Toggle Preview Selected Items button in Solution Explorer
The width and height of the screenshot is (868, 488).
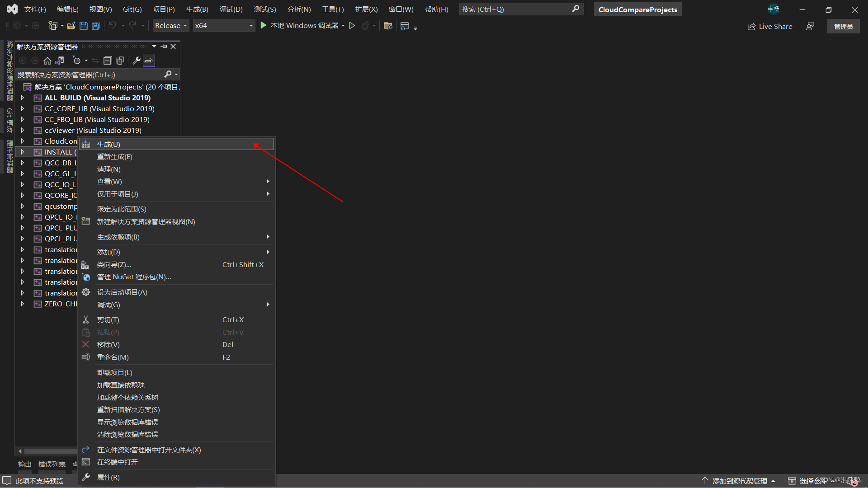(x=149, y=61)
